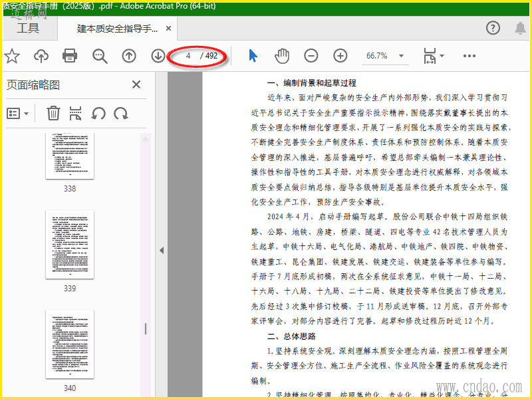Open the notifications bell icon

click(520, 28)
